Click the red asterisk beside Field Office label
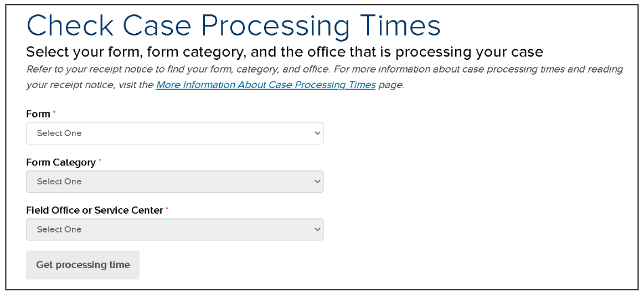 pyautogui.click(x=167, y=209)
